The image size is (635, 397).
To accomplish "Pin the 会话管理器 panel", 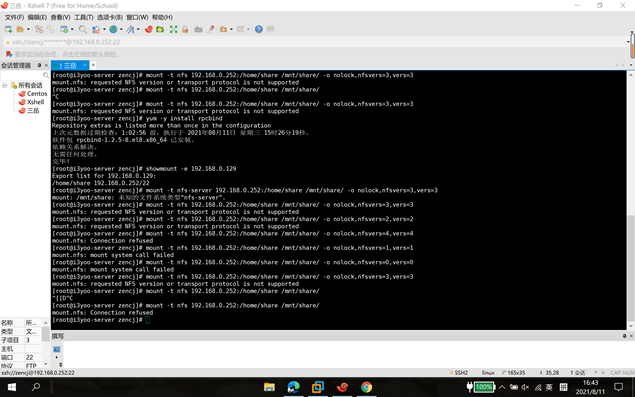I will pyautogui.click(x=39, y=65).
